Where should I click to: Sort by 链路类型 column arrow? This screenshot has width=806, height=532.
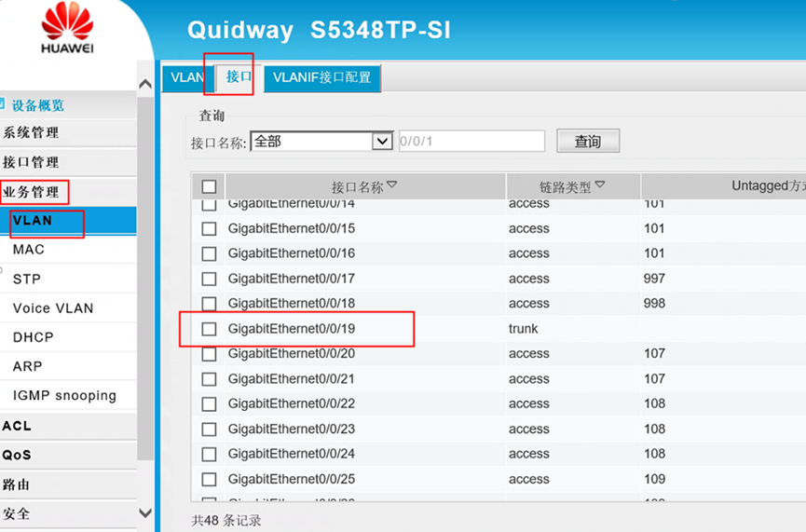[x=599, y=184]
